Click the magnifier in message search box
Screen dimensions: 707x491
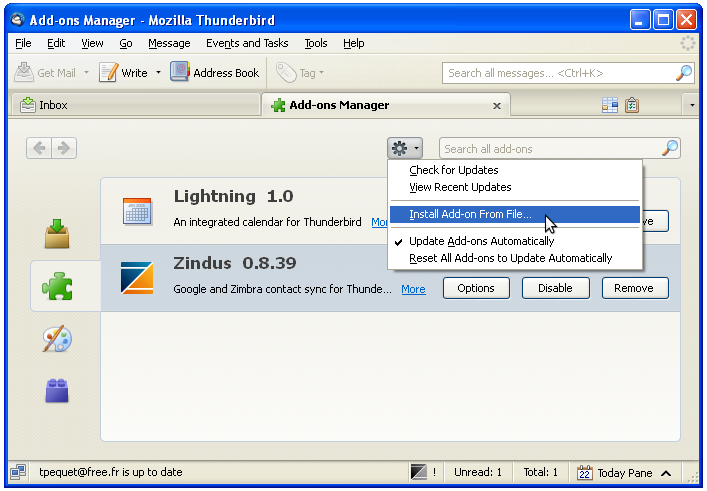(x=684, y=73)
